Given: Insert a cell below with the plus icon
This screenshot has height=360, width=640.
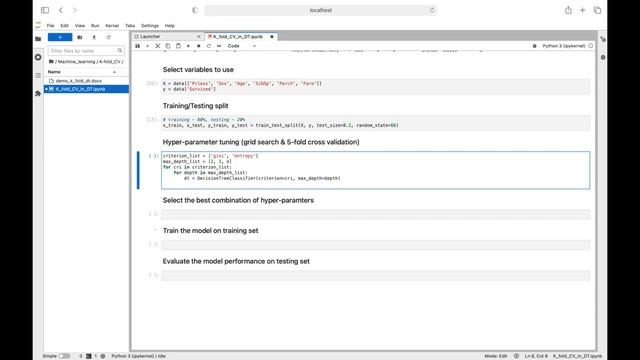Looking at the screenshot, I should tap(147, 46).
